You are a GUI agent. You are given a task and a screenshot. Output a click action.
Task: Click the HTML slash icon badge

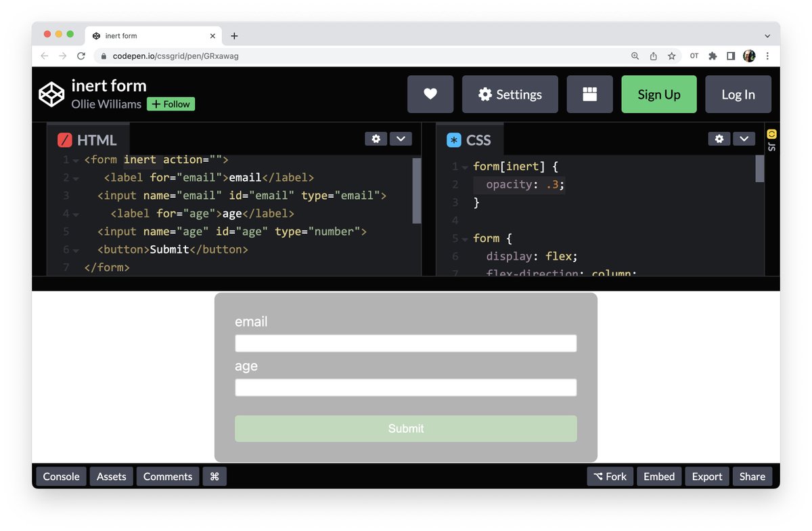pyautogui.click(x=65, y=140)
